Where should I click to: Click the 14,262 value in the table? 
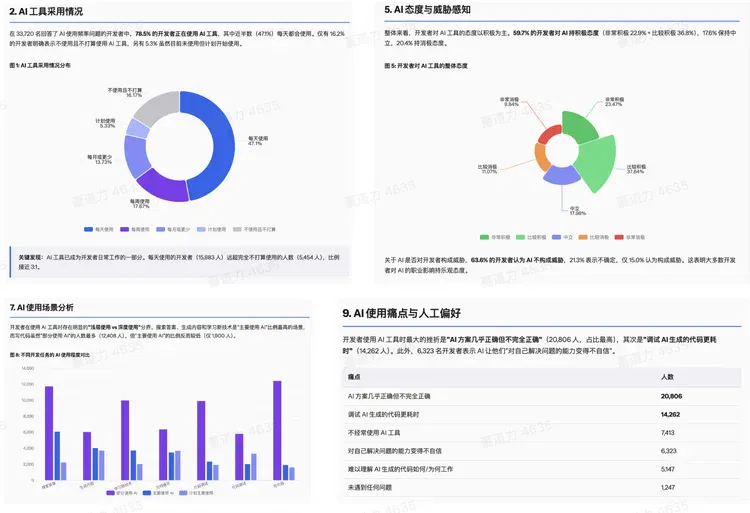[x=670, y=414]
